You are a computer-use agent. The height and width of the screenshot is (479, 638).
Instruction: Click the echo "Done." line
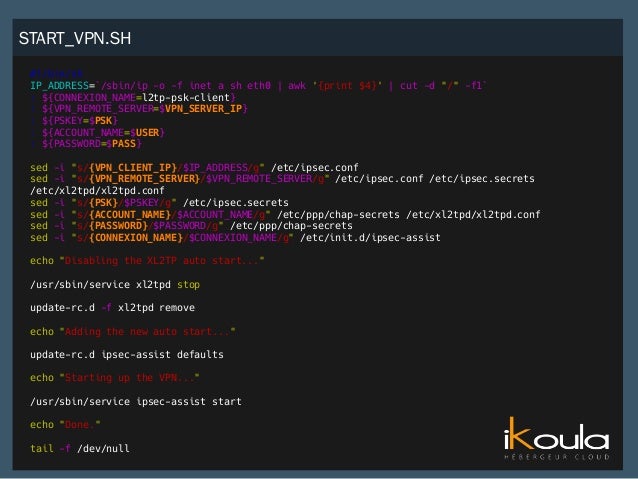(65, 425)
